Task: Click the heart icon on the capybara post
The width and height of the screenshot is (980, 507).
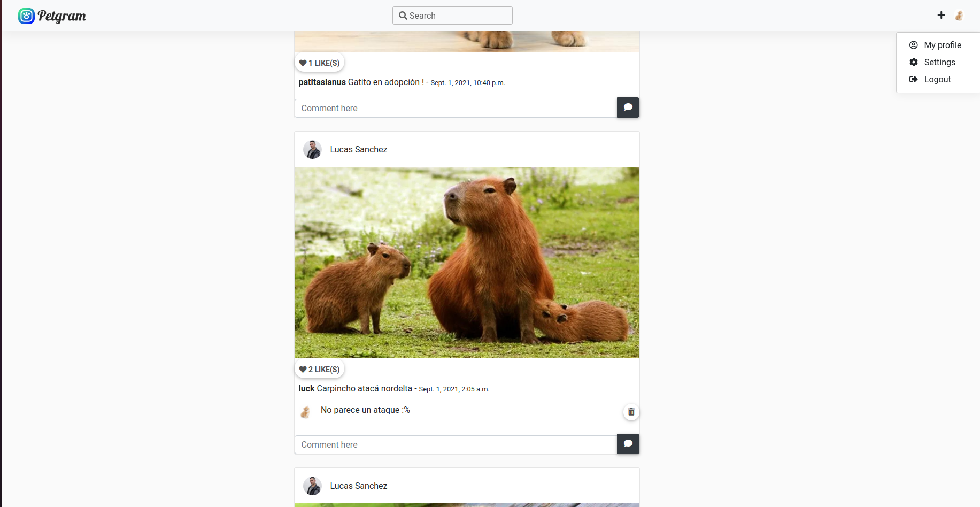Action: tap(304, 369)
